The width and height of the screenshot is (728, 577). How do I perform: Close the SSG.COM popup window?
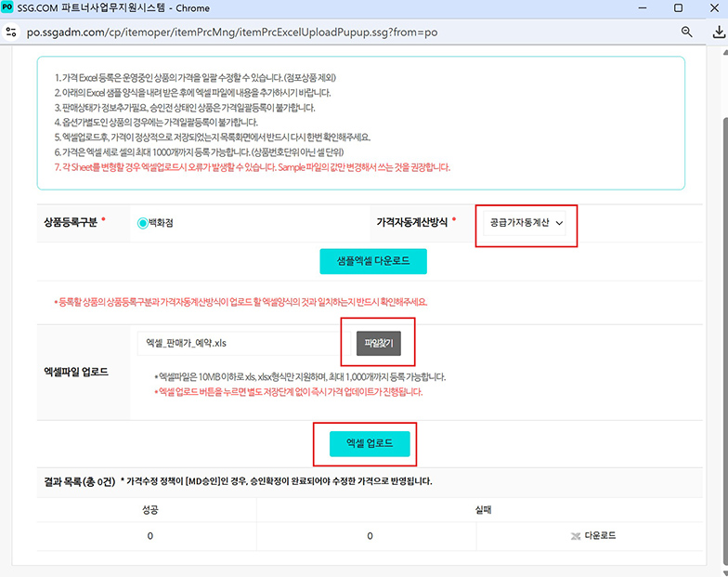click(x=715, y=8)
